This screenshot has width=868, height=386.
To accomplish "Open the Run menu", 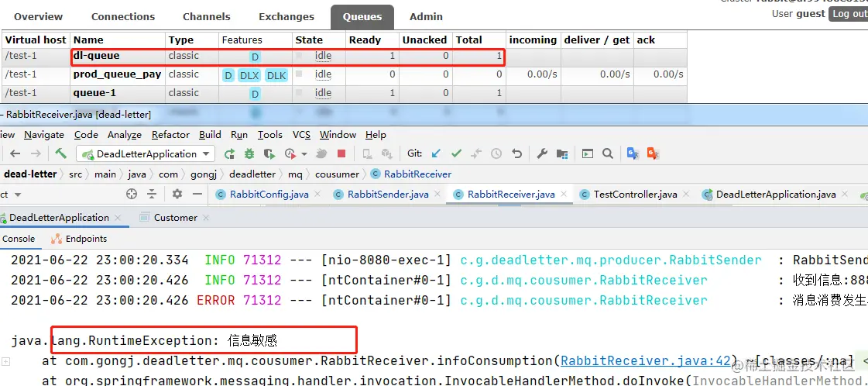I will click(239, 135).
